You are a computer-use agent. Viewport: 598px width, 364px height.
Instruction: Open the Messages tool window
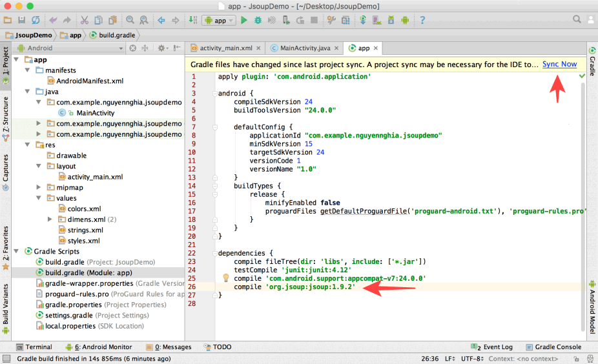[x=169, y=347]
